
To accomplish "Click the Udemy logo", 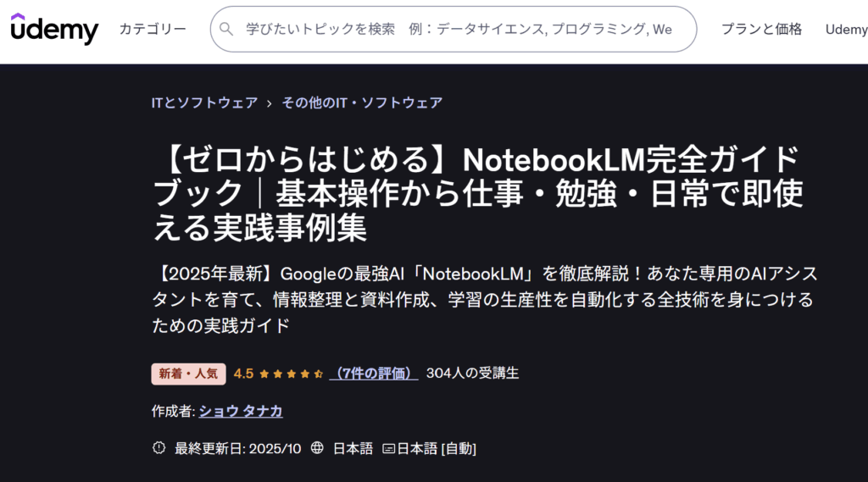I will point(54,28).
